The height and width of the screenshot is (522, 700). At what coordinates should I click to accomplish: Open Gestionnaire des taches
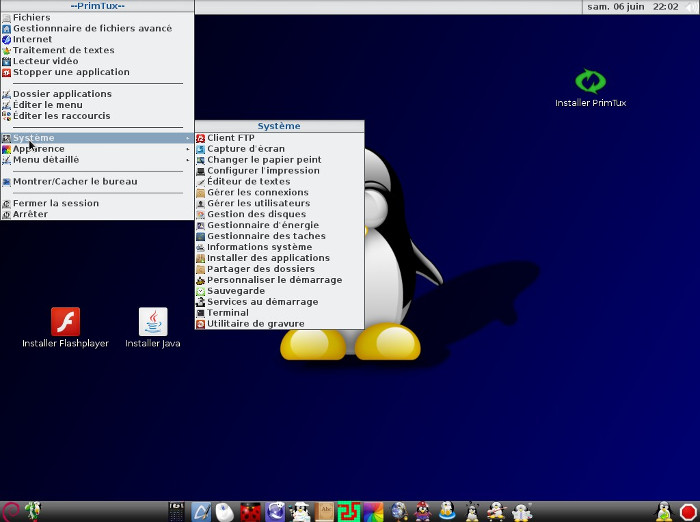coord(266,236)
